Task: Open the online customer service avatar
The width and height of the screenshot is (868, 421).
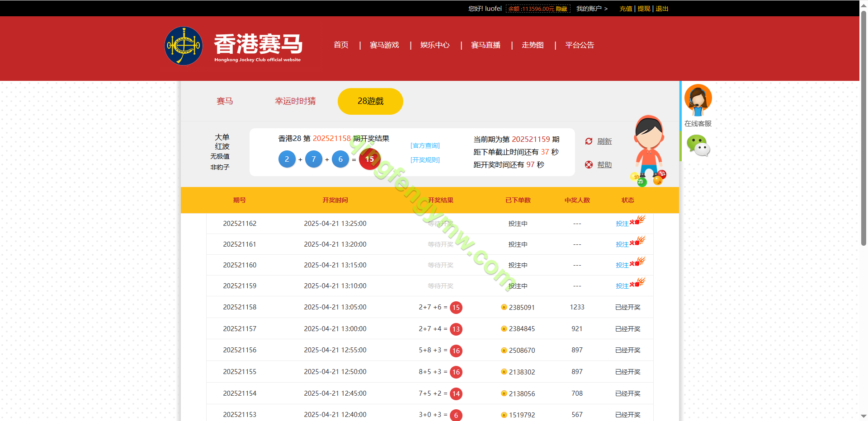Action: [698, 100]
